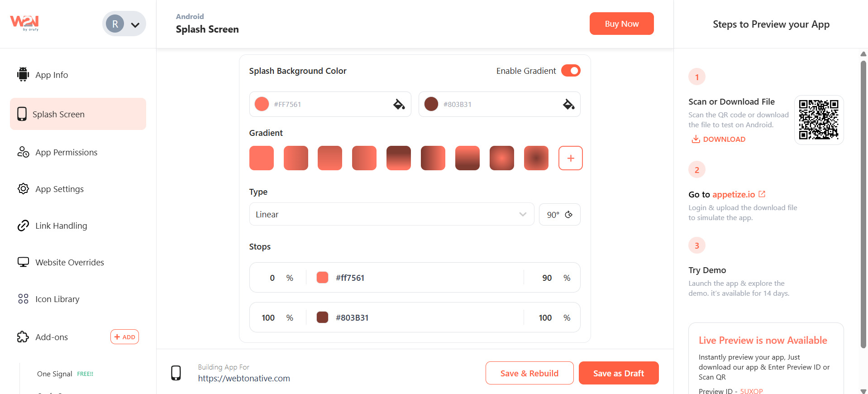This screenshot has width=868, height=394.
Task: Open App Permissions in the sidebar
Action: (66, 153)
